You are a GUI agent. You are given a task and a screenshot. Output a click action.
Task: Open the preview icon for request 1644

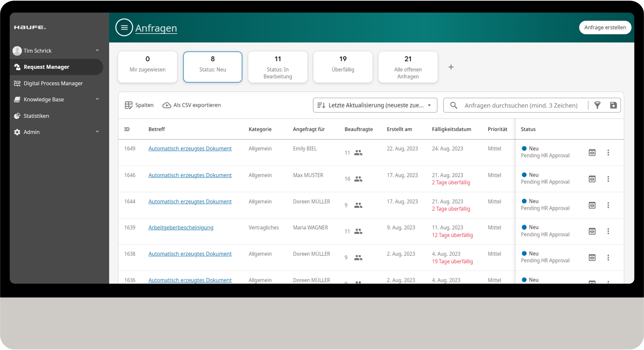click(x=592, y=205)
